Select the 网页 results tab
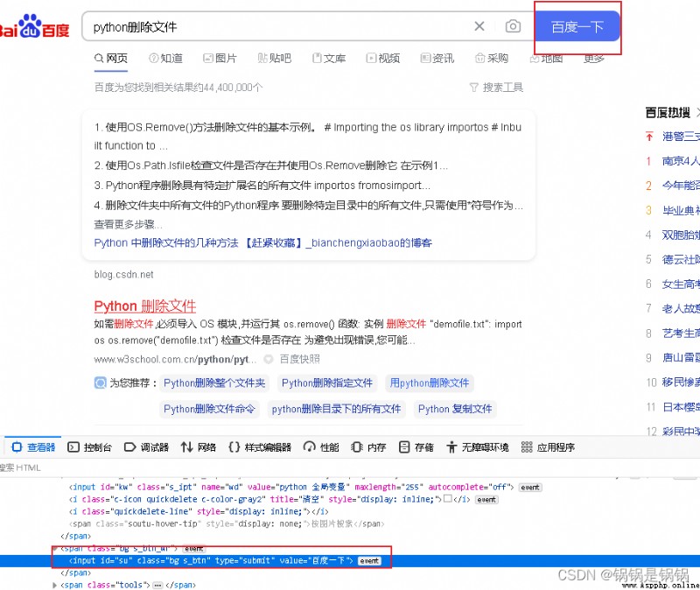 click(x=111, y=58)
